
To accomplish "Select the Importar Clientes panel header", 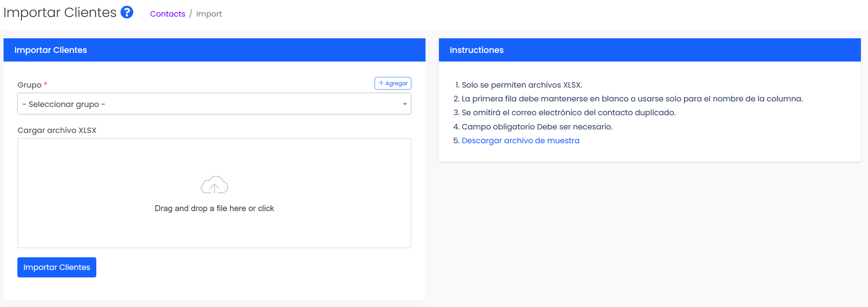I will click(51, 50).
